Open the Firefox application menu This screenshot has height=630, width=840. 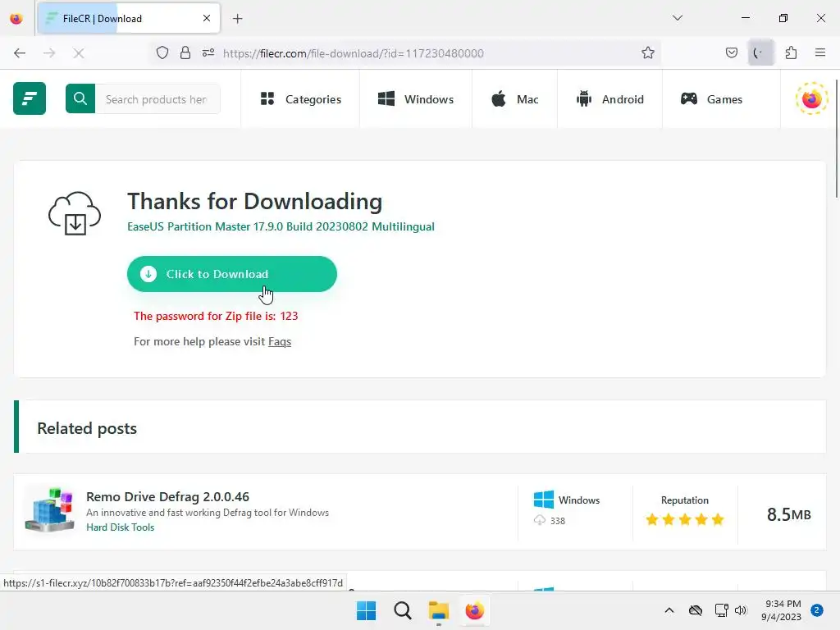[x=820, y=52]
